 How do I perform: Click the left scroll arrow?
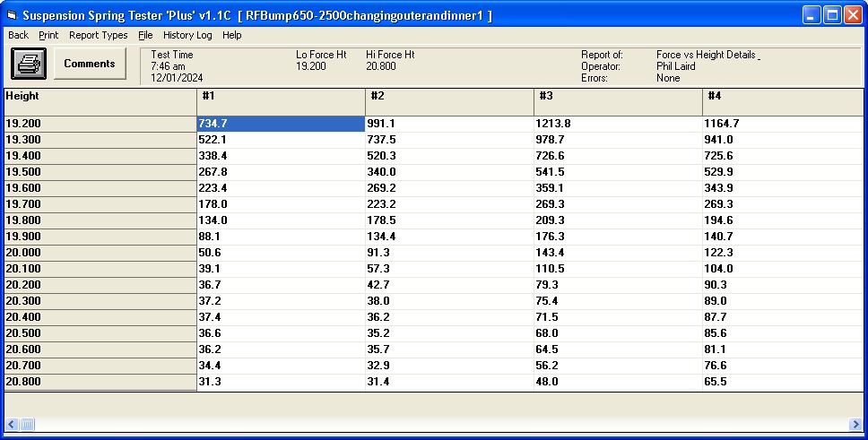coord(12,425)
